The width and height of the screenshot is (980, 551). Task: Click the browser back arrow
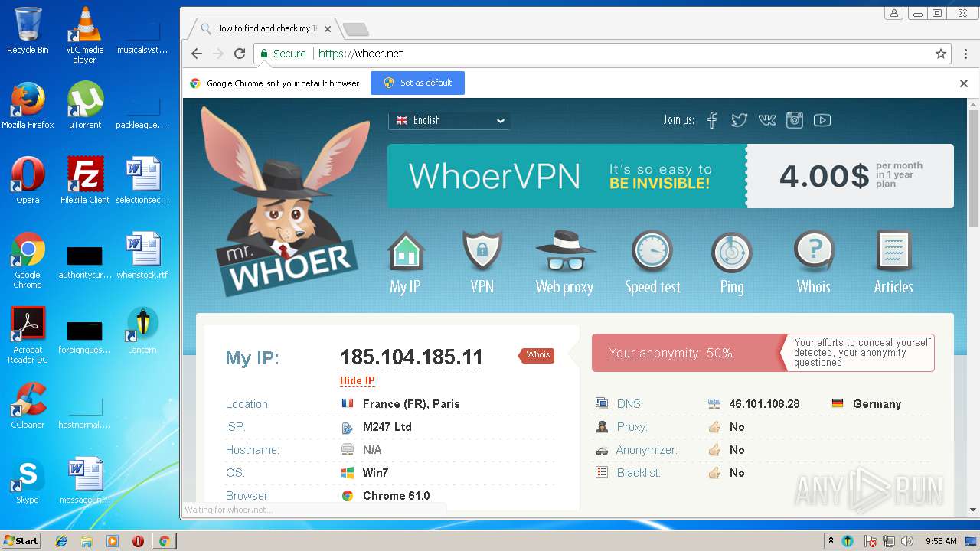coord(197,54)
